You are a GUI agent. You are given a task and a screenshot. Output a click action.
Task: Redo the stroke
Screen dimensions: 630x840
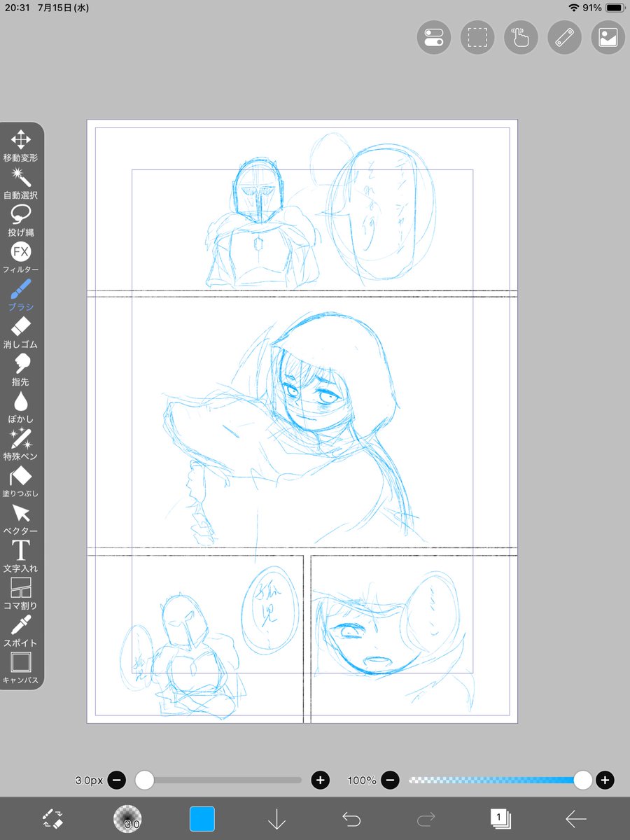click(426, 818)
